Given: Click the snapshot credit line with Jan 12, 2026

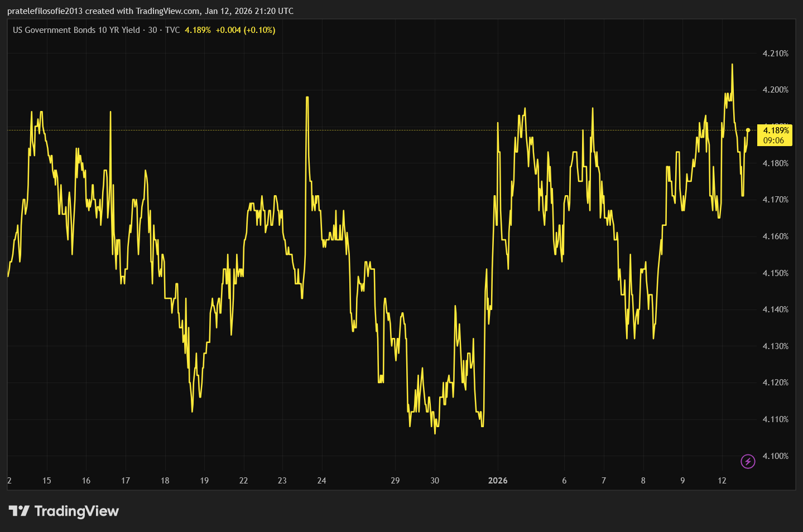Looking at the screenshot, I should [x=150, y=11].
